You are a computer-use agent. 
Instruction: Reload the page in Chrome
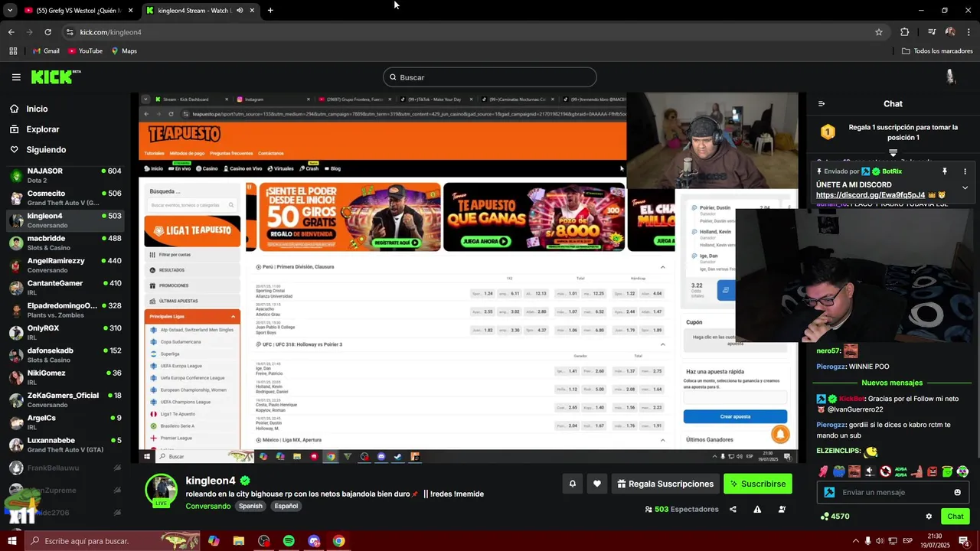47,32
